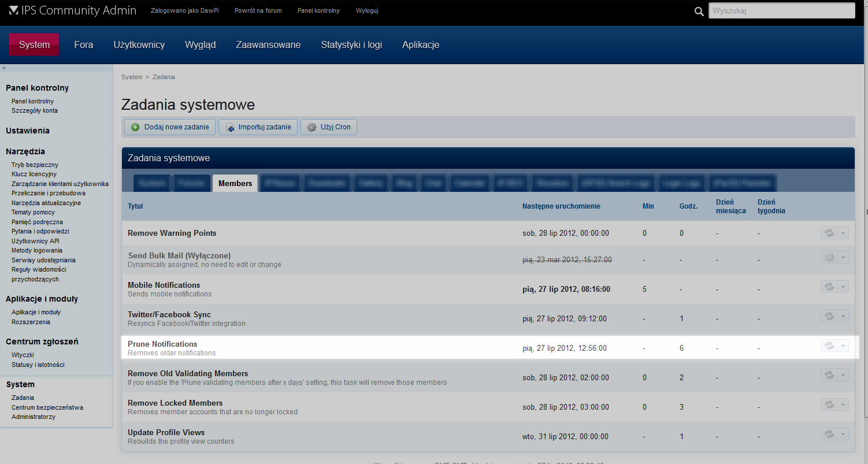Image resolution: width=868 pixels, height=464 pixels.
Task: Run the Twitter/Facebook Sync task icon
Action: pos(829,316)
